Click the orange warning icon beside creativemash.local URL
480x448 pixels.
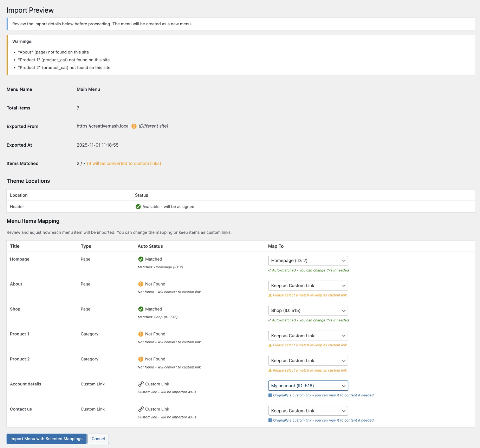pos(134,126)
